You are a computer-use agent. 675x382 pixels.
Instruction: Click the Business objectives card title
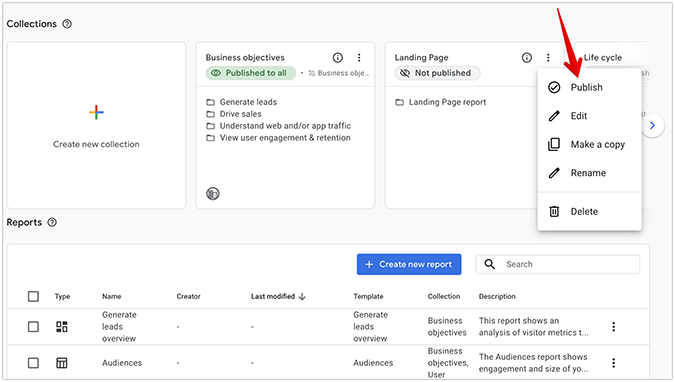(x=245, y=58)
